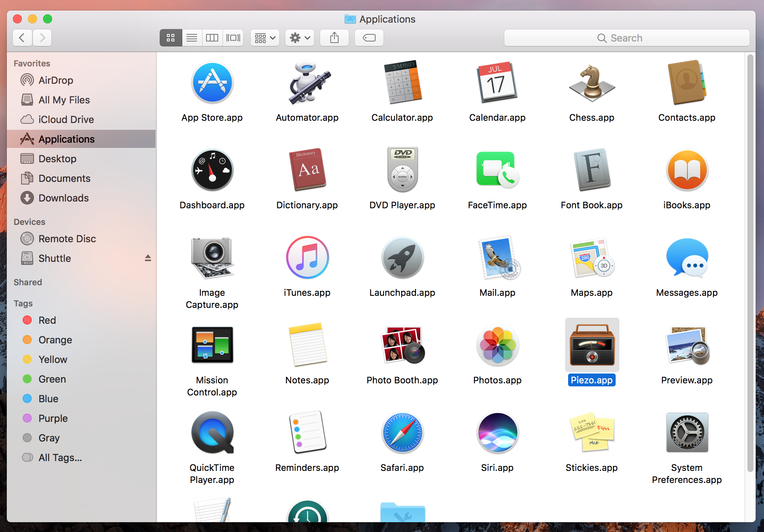764x532 pixels.
Task: Select the Dictionary.app icon
Action: [x=307, y=170]
